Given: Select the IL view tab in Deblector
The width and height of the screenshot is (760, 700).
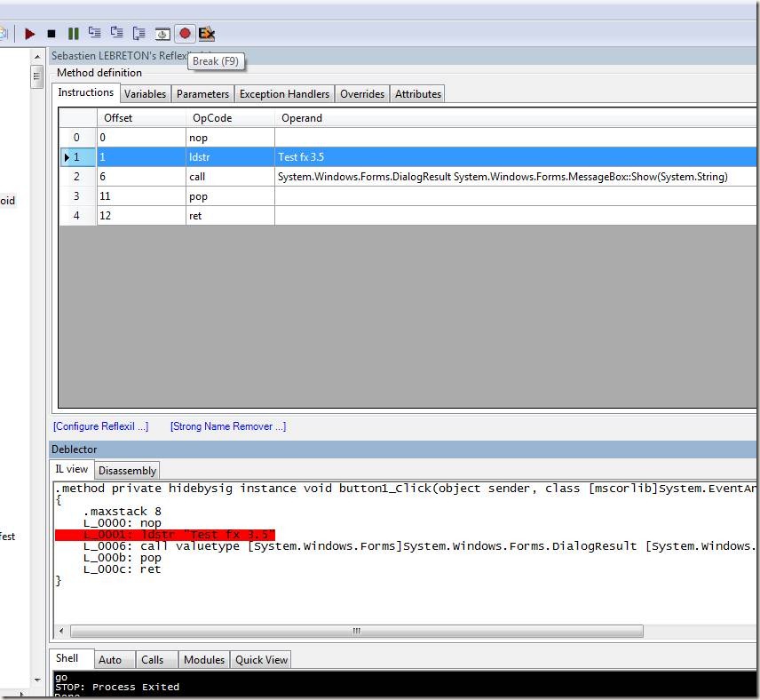Looking at the screenshot, I should point(72,469).
